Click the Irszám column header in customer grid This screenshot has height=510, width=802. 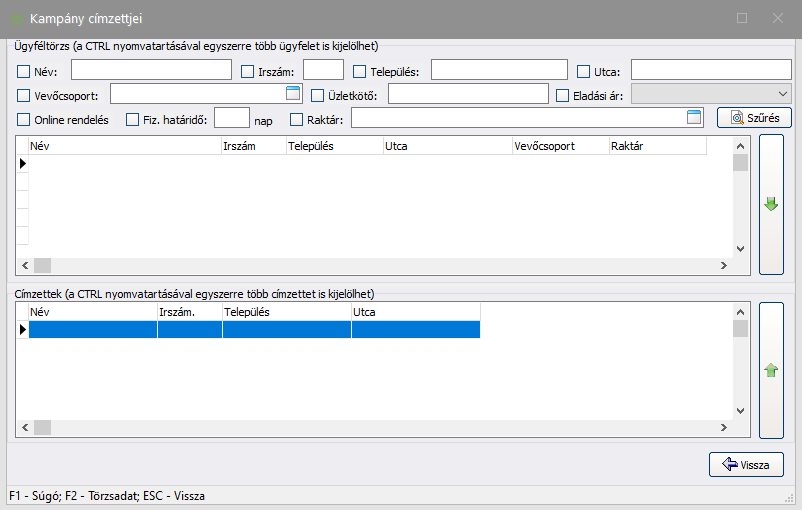click(x=252, y=146)
